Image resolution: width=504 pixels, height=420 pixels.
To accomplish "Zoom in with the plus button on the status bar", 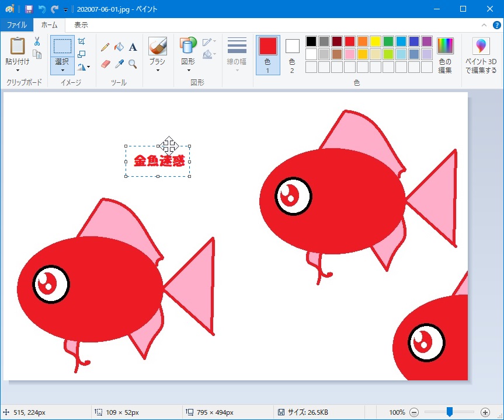I will (484, 412).
